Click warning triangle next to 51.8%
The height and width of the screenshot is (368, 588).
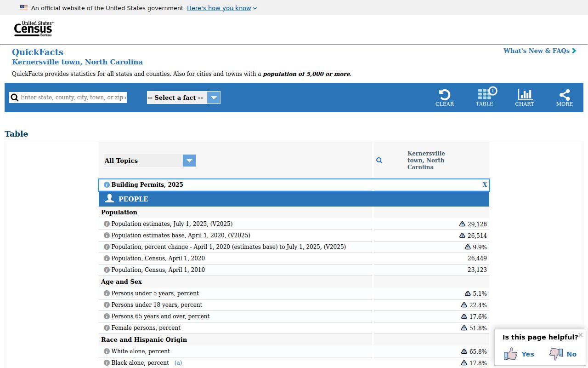(x=464, y=328)
